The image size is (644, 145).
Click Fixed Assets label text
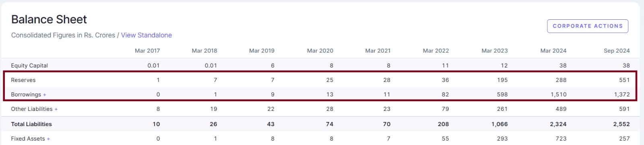[x=28, y=139]
